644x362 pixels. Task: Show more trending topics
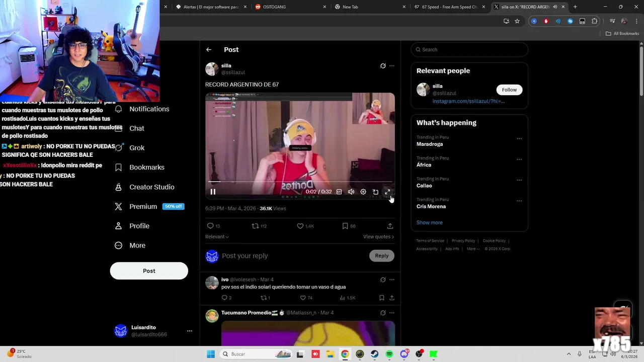tap(429, 222)
